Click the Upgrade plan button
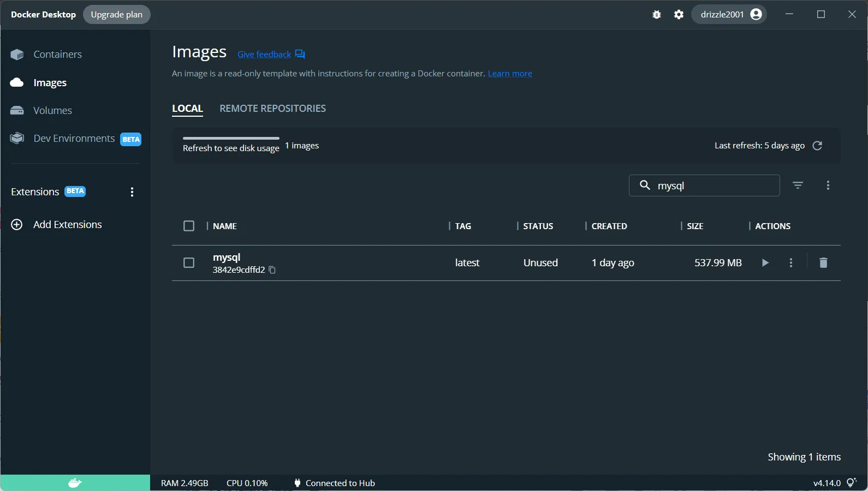Viewport: 868px width, 491px height. (116, 15)
